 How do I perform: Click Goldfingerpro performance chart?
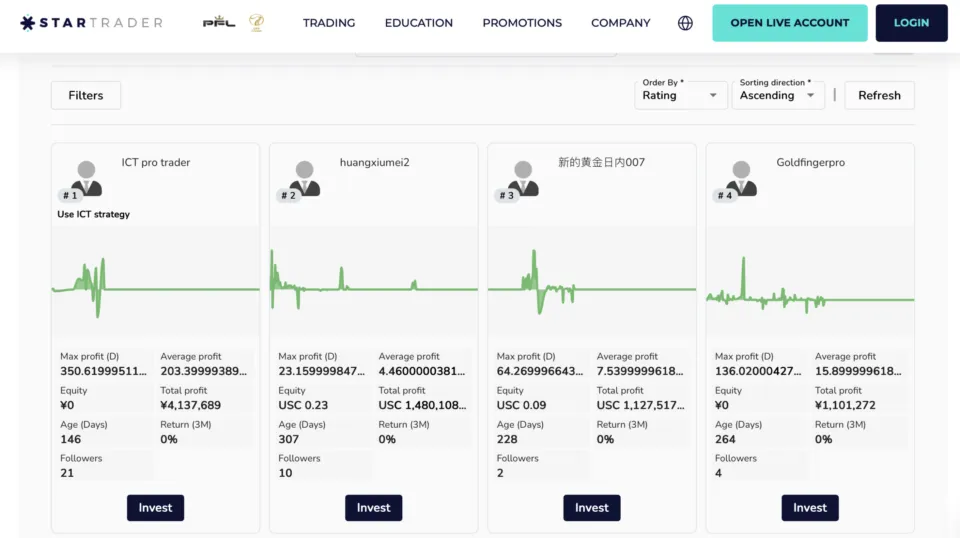(x=810, y=286)
